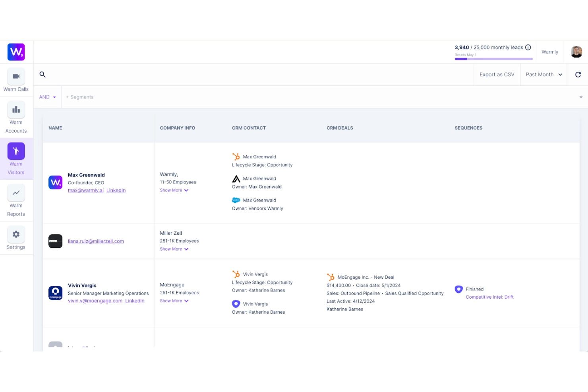The width and height of the screenshot is (588, 392).
Task: Click the monthly leads info icon
Action: tap(528, 47)
